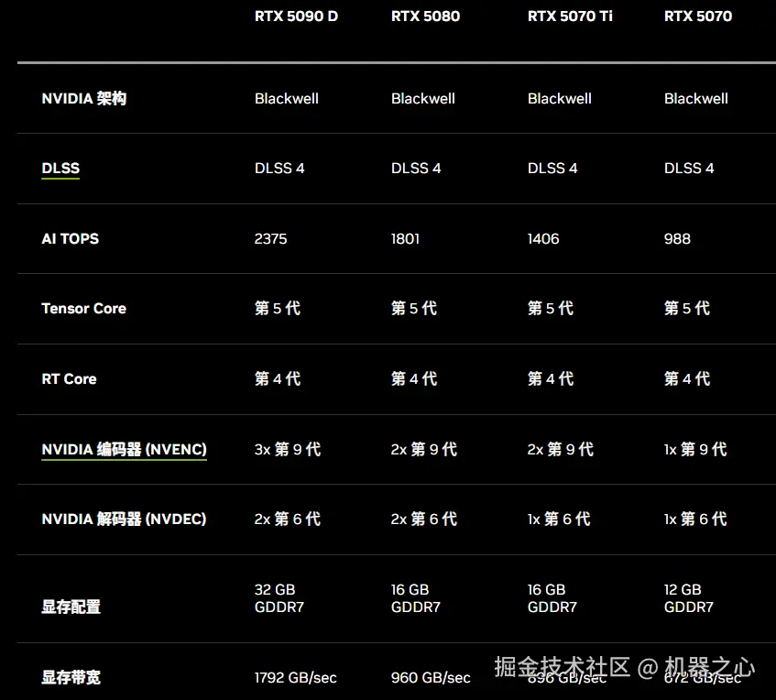Select the RTX 5090 D column header
This screenshot has width=776, height=700.
[x=296, y=16]
